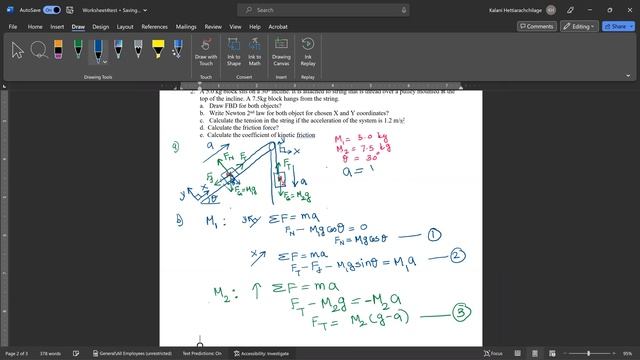Screen dimensions: 640x360
Task: Choose the Select objects arrow tool
Action: tap(18, 51)
